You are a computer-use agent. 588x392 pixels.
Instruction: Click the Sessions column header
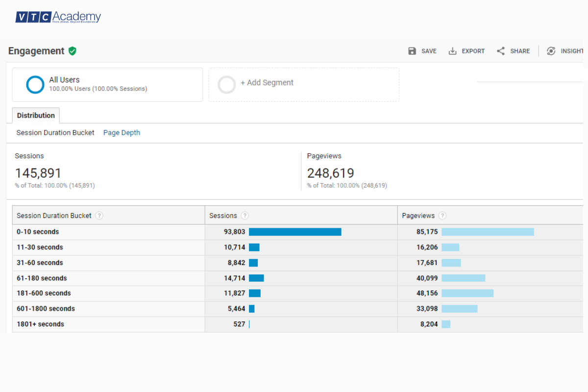(223, 216)
